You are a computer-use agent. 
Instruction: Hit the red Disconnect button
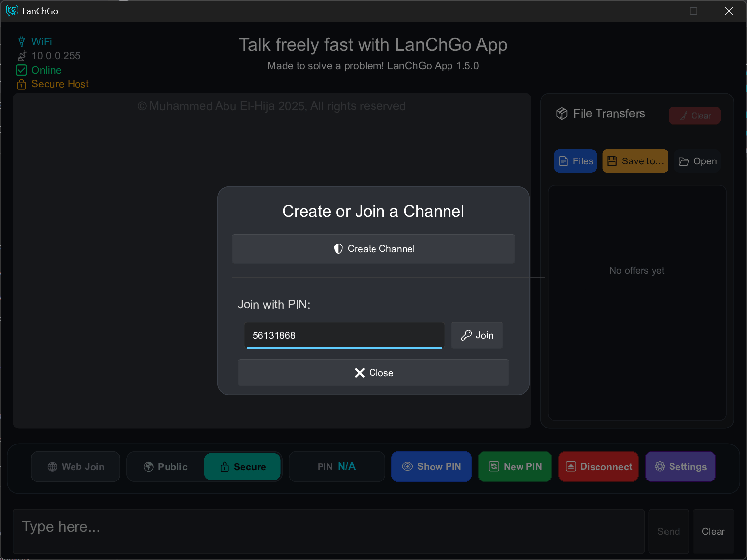[x=598, y=467]
